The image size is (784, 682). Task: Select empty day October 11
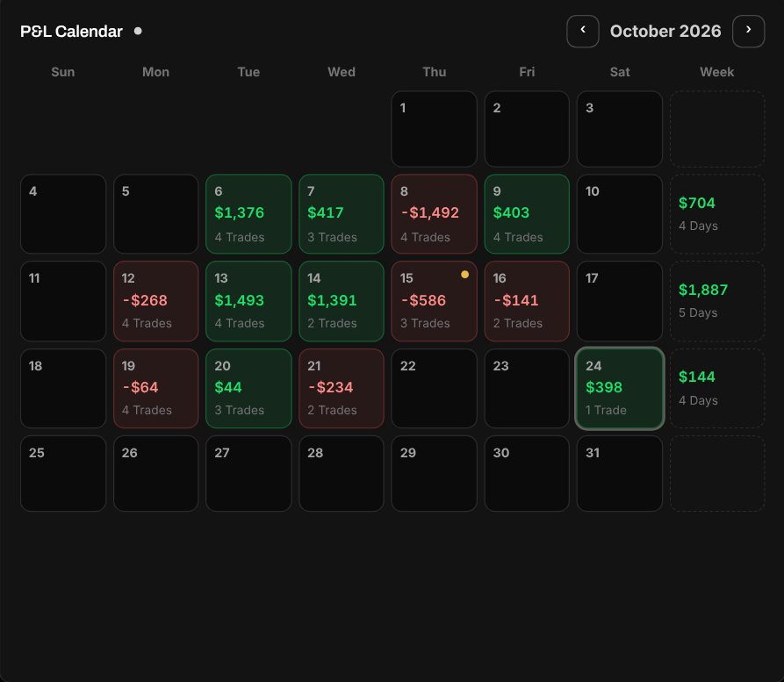[63, 301]
